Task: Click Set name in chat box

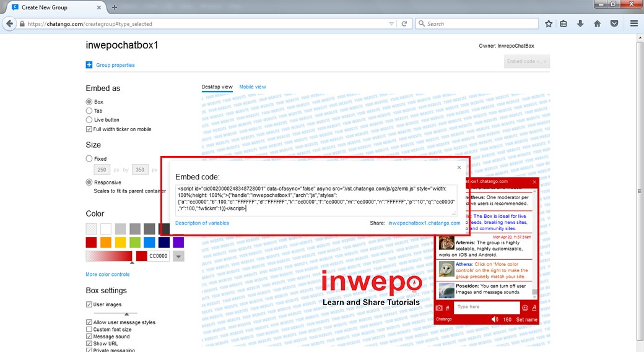Action: coord(526,320)
